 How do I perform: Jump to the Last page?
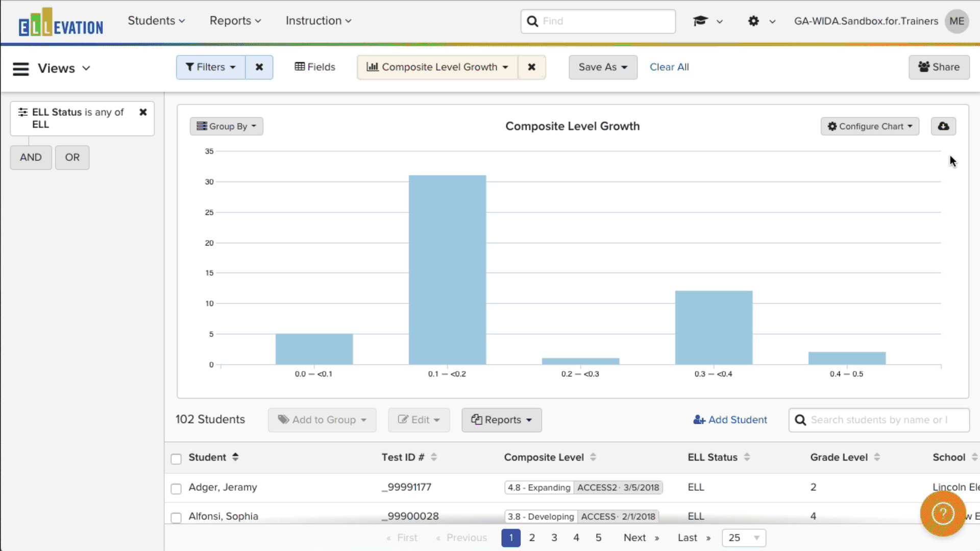click(x=694, y=538)
